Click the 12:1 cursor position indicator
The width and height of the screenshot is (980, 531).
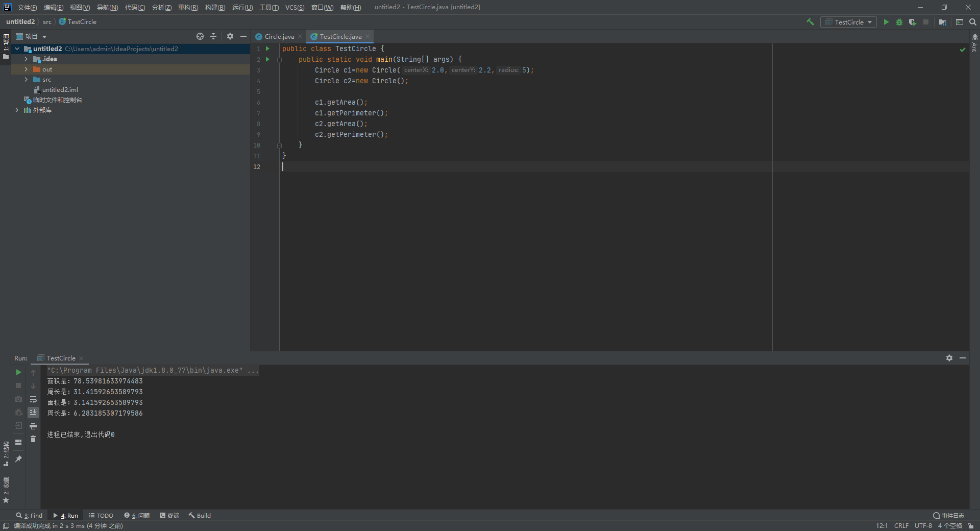881,526
